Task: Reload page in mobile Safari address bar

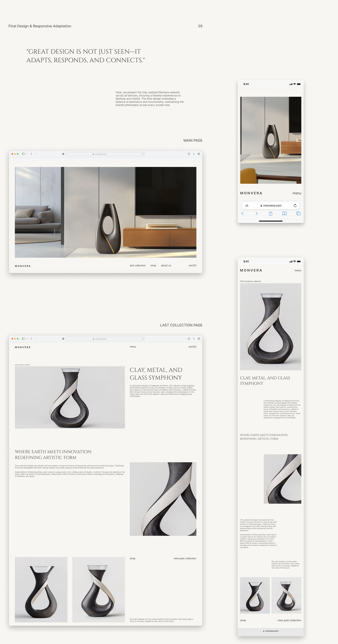Action: (295, 206)
